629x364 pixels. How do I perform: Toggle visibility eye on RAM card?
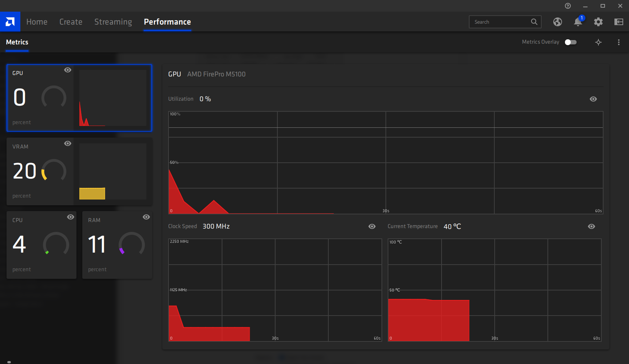pos(146,217)
